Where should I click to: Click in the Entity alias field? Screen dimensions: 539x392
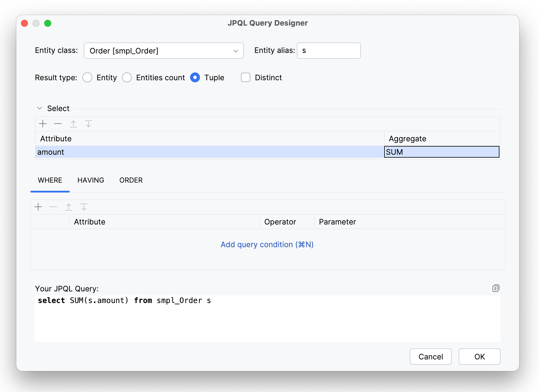tap(329, 51)
